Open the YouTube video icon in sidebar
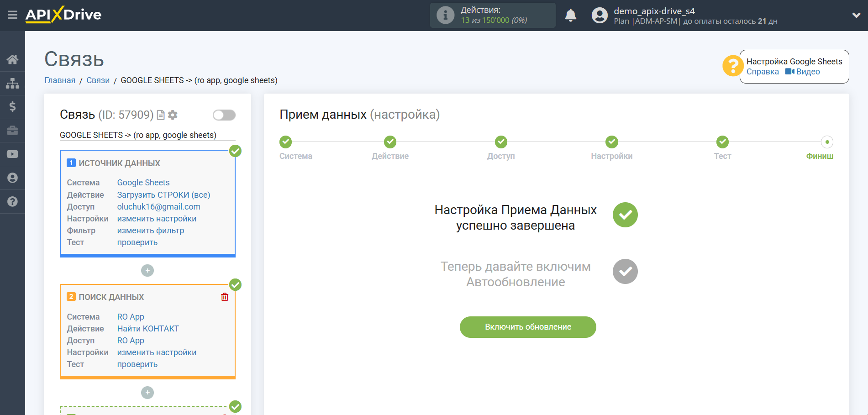 click(12, 154)
